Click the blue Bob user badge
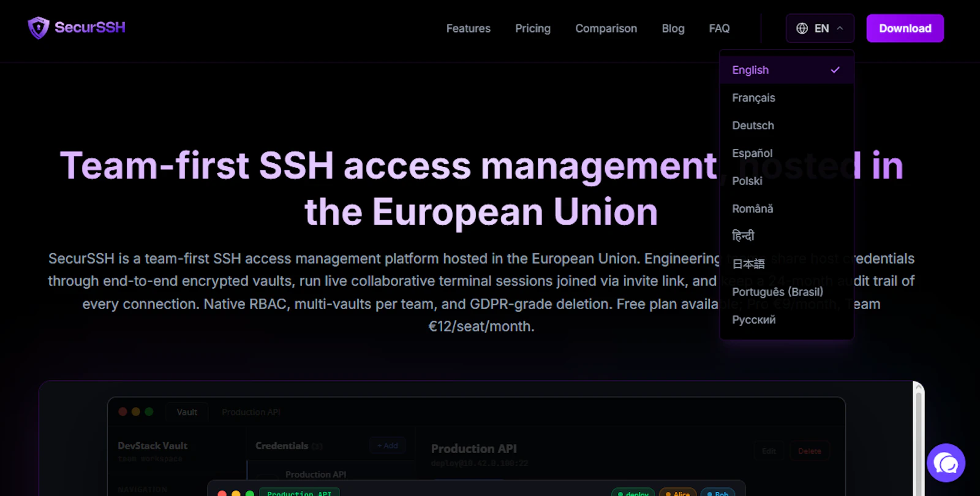The height and width of the screenshot is (496, 980). [717, 492]
